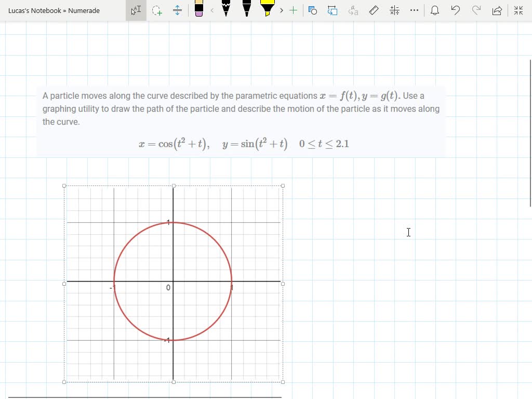
Task: Open the Ink to Math tool
Action: coord(394,10)
